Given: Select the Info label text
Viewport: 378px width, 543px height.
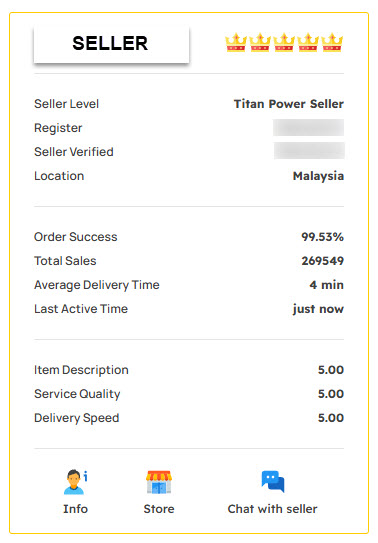Looking at the screenshot, I should 75,509.
